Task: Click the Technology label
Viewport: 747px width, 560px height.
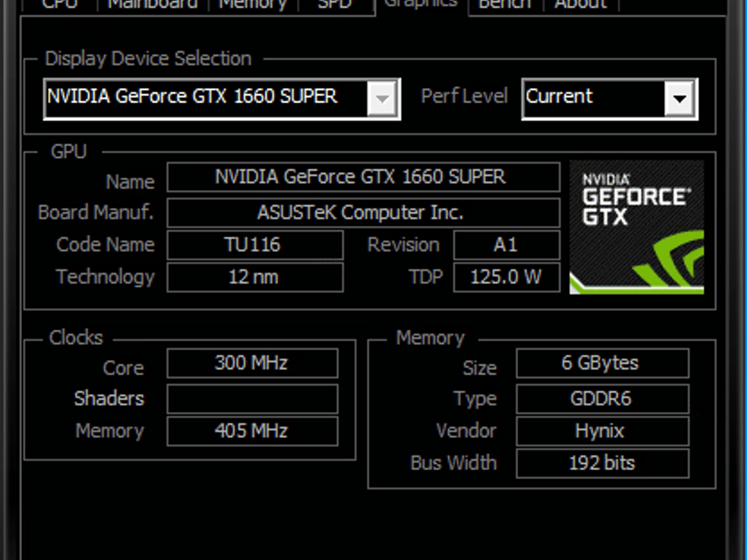Action: coord(105,277)
